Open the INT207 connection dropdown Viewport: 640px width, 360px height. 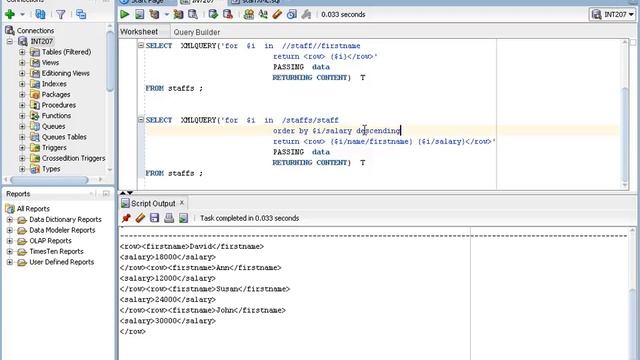(612, 14)
